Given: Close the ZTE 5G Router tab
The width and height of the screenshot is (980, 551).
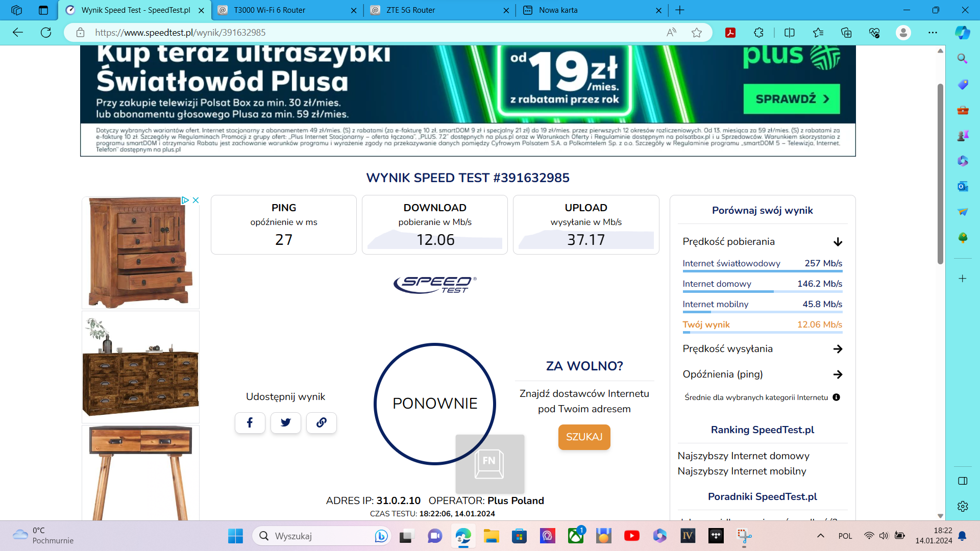Looking at the screenshot, I should pyautogui.click(x=506, y=10).
